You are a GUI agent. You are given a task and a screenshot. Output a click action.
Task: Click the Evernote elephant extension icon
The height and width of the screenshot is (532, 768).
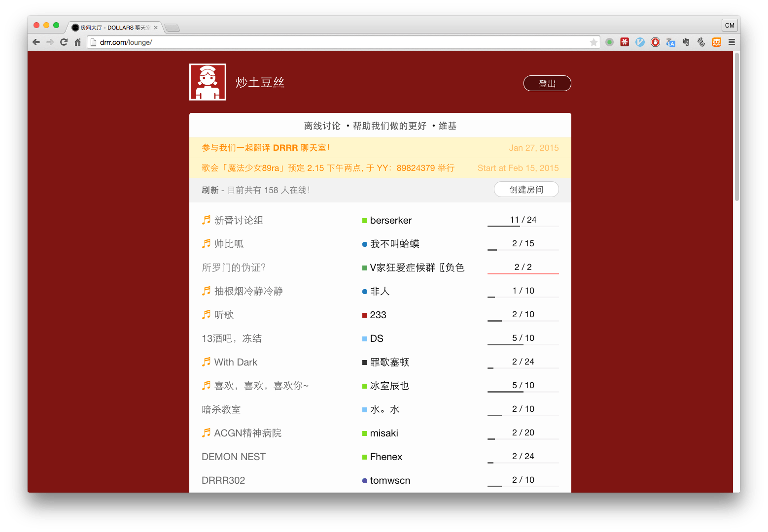[x=686, y=42]
